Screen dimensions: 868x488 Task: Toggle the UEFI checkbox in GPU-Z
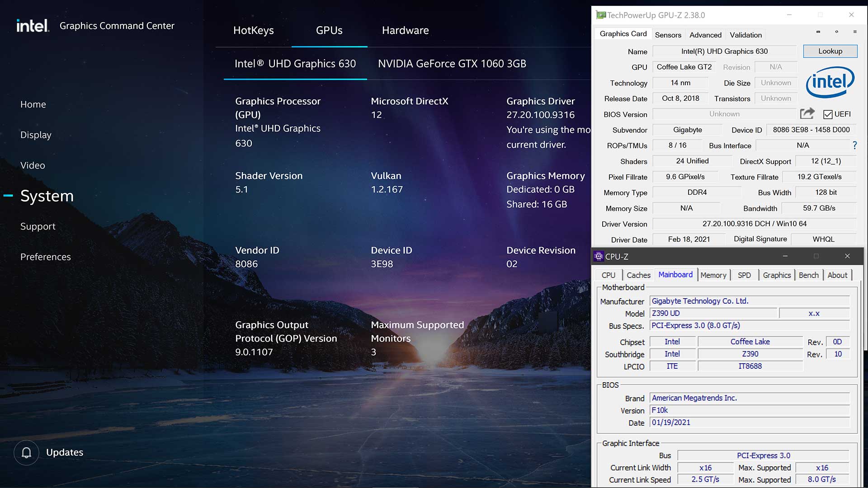tap(828, 114)
